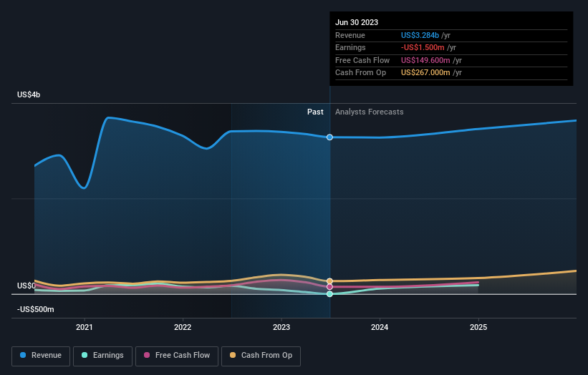Click the -US$500m y-axis label

pyautogui.click(x=36, y=309)
